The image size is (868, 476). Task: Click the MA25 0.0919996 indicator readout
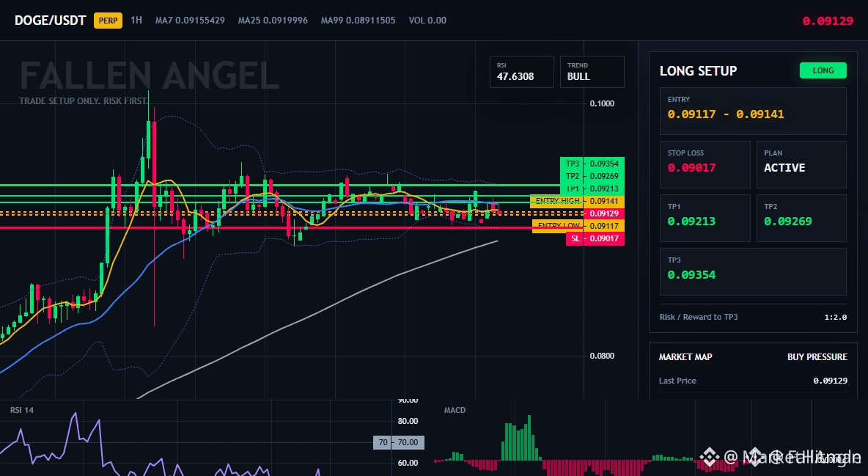273,20
